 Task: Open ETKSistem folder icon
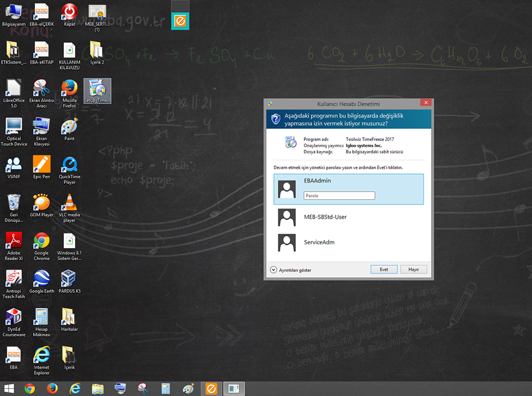pos(14,53)
